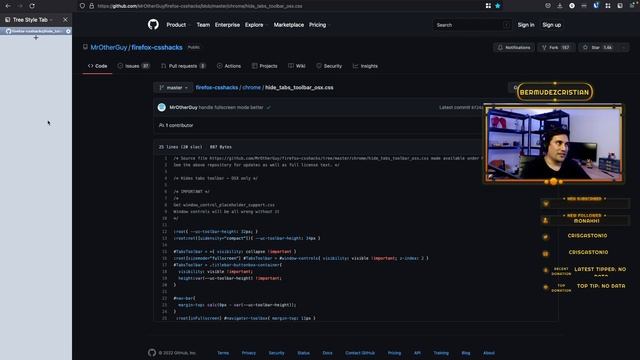Open the 'handle fullscreen mode better' commit message
This screenshot has width=640, height=360.
[x=231, y=107]
